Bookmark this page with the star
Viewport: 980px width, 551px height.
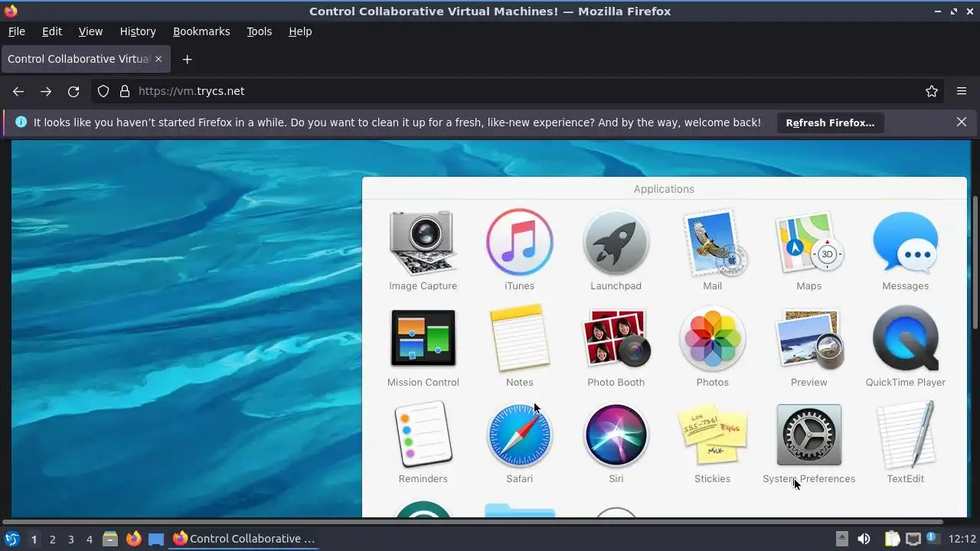click(932, 91)
